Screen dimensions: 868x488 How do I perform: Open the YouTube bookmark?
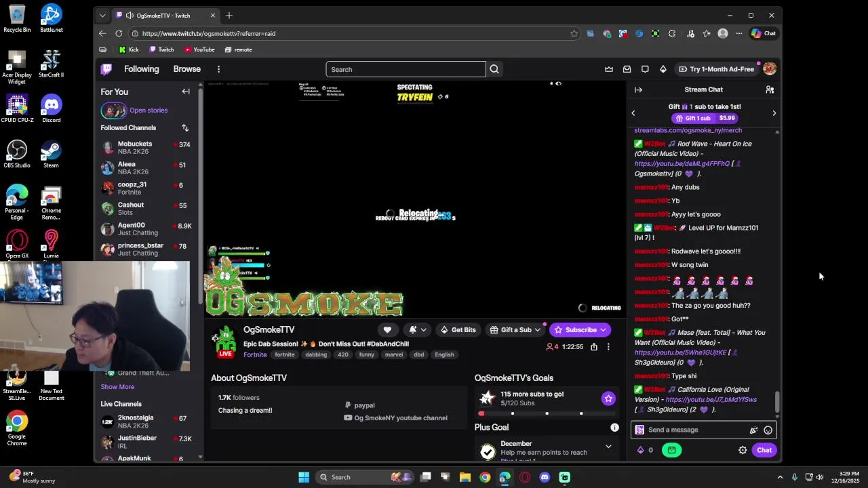(x=199, y=49)
